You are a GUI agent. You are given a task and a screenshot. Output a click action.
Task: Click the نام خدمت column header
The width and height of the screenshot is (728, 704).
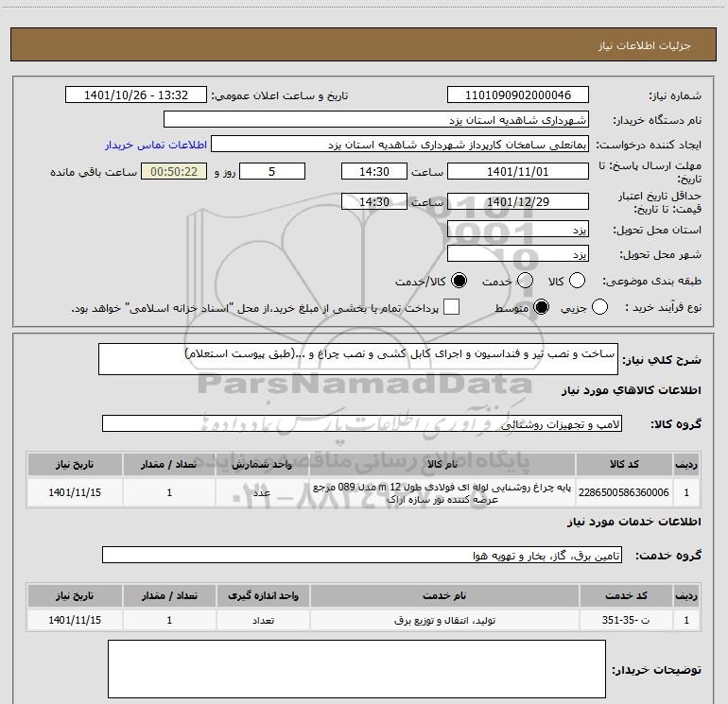[x=444, y=596]
